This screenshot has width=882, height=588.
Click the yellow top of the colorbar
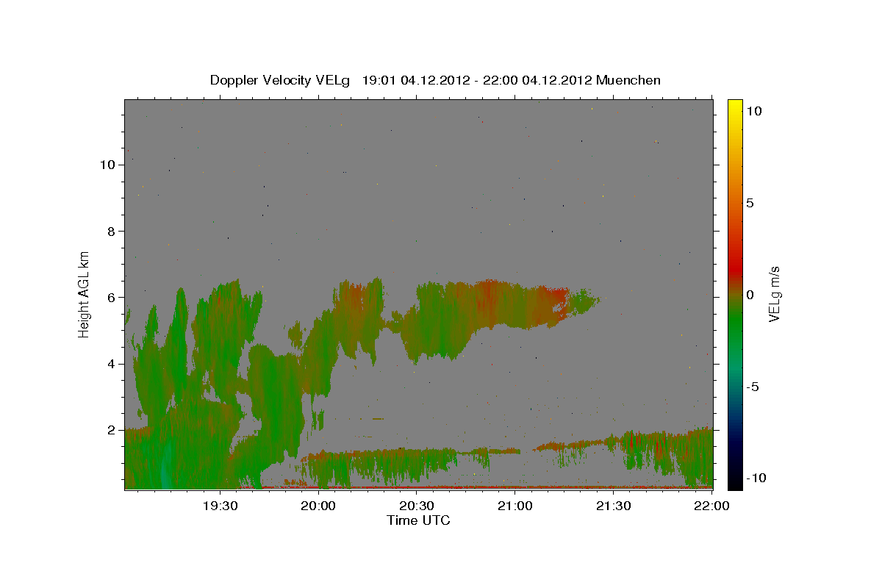734,105
